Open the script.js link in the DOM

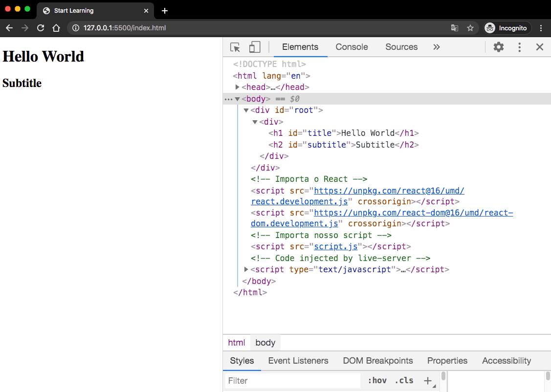tap(336, 246)
